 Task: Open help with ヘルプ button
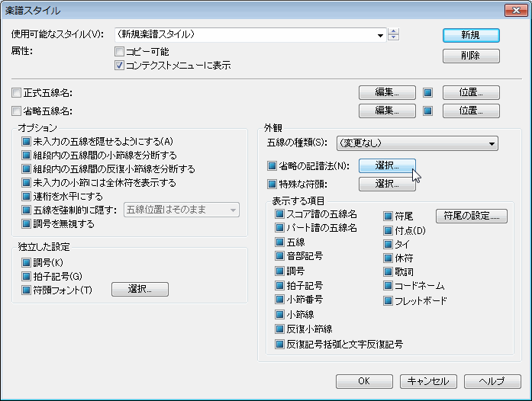point(492,381)
